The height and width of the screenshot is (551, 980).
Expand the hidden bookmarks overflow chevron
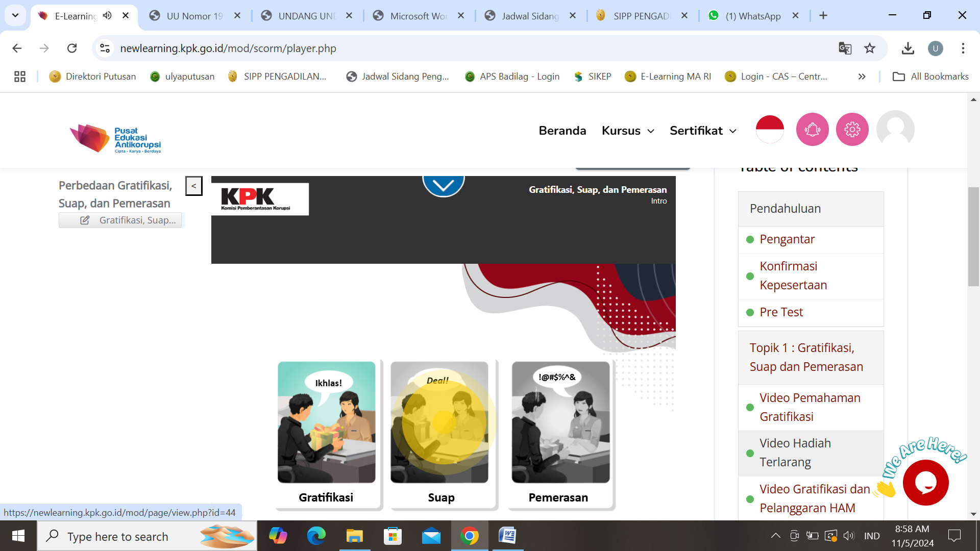pyautogui.click(x=862, y=76)
